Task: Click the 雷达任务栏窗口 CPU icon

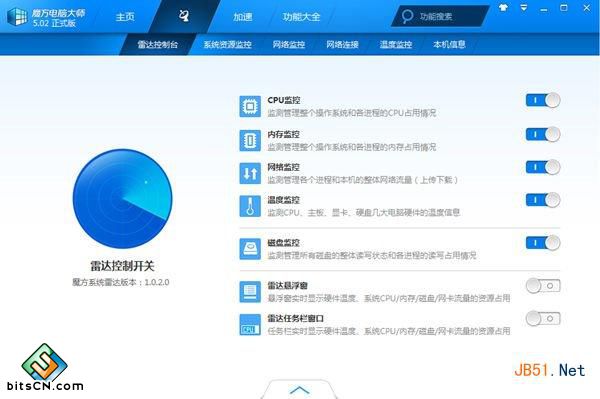Action: pos(250,324)
